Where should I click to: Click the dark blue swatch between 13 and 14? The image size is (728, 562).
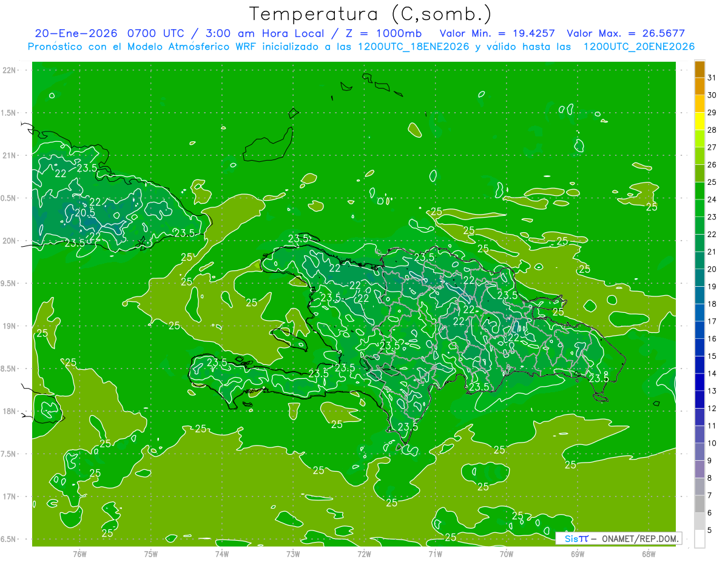(x=699, y=382)
